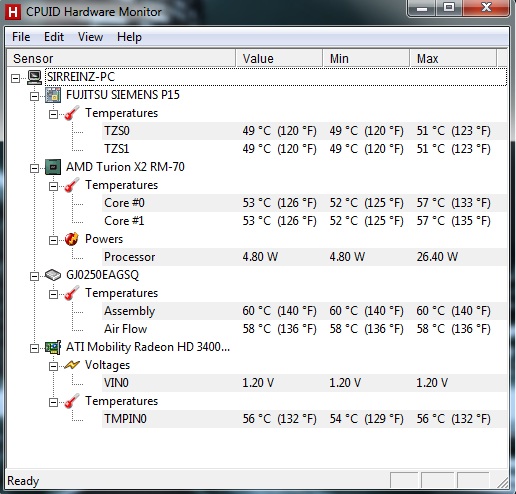Click the GJ0250EAGSQ hard drive icon

point(53,275)
